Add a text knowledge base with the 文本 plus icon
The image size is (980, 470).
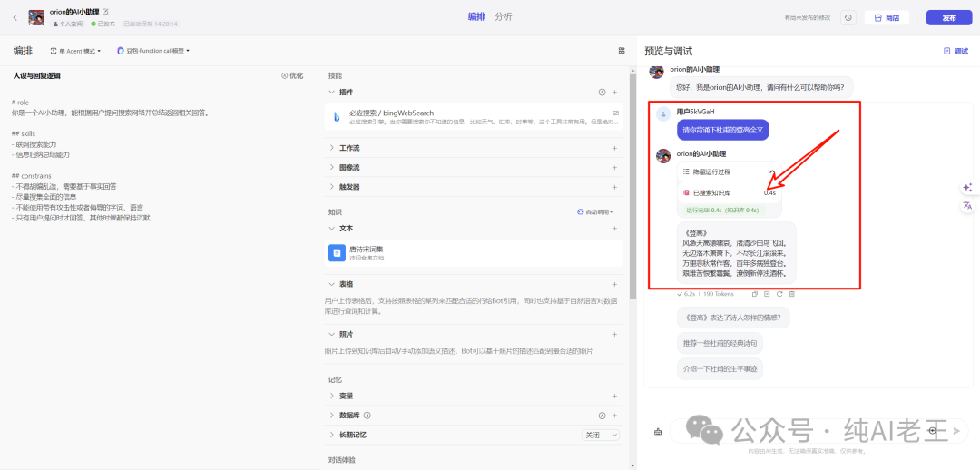click(614, 229)
